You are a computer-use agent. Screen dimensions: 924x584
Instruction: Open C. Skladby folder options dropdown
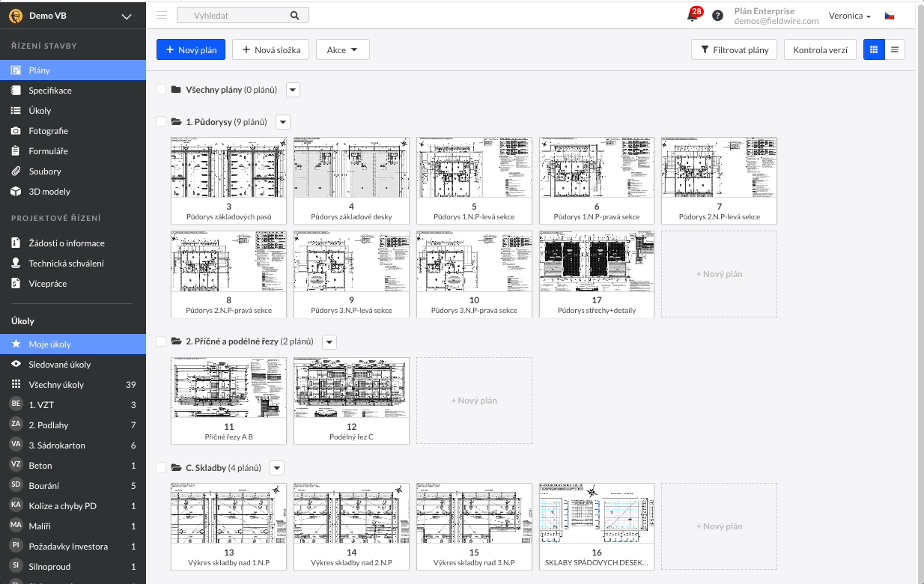coord(278,468)
